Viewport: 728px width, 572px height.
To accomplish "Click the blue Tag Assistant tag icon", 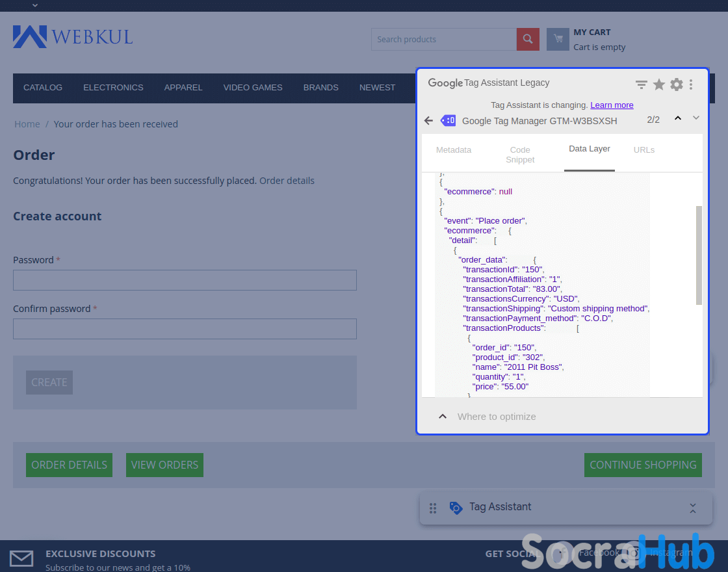I will click(456, 508).
